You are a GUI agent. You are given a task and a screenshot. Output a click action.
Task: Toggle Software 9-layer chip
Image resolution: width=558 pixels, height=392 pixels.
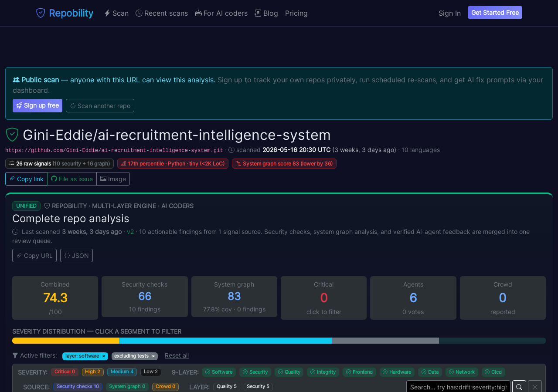(219, 372)
